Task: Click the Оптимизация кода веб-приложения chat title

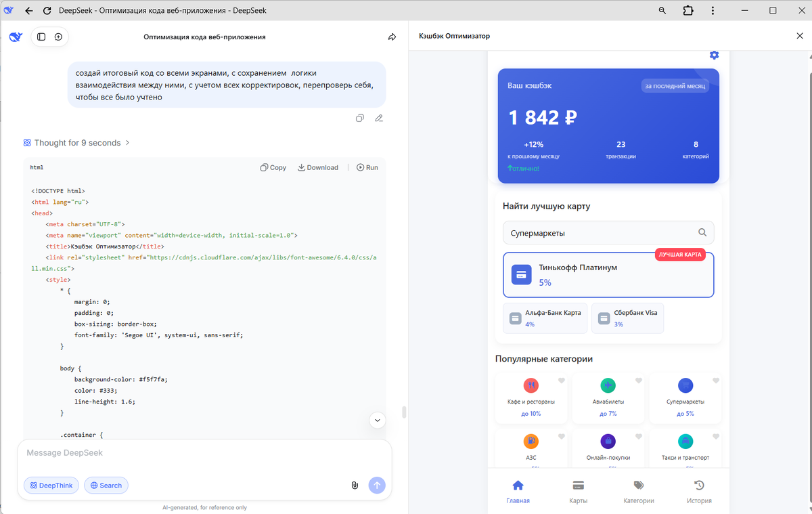Action: [x=204, y=37]
